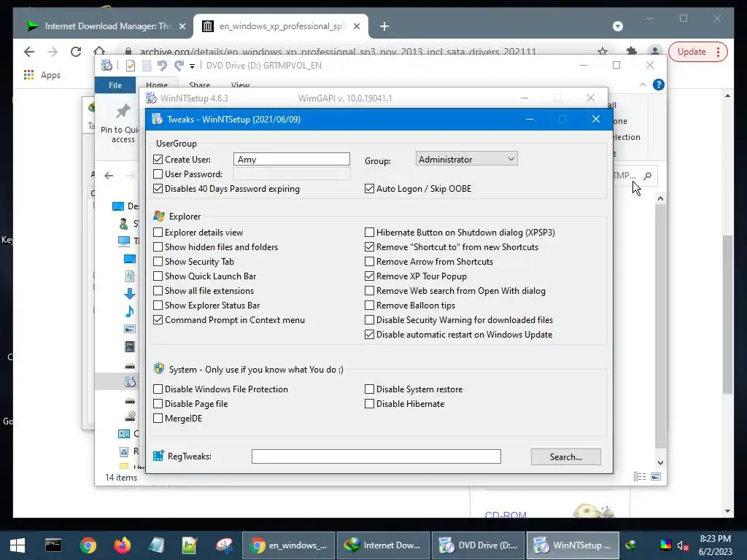Go back in Chrome browser
Viewport: 747px width, 560px height.
click(29, 52)
